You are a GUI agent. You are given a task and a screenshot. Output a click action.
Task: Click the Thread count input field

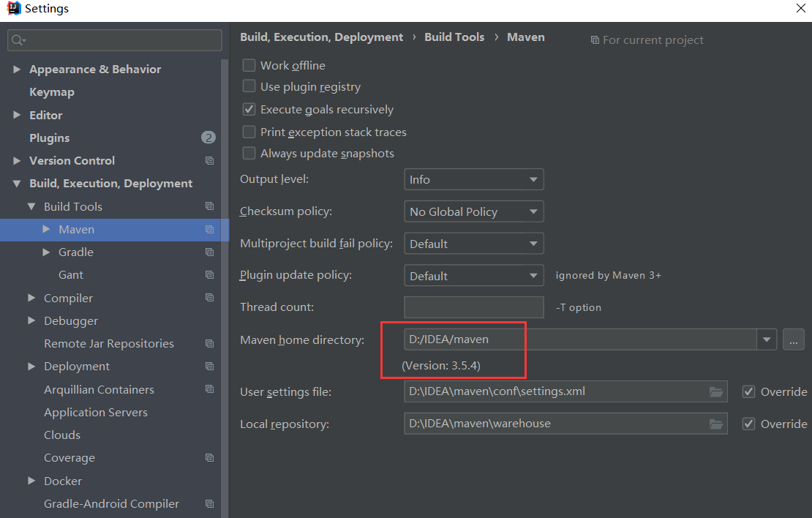[x=473, y=307]
